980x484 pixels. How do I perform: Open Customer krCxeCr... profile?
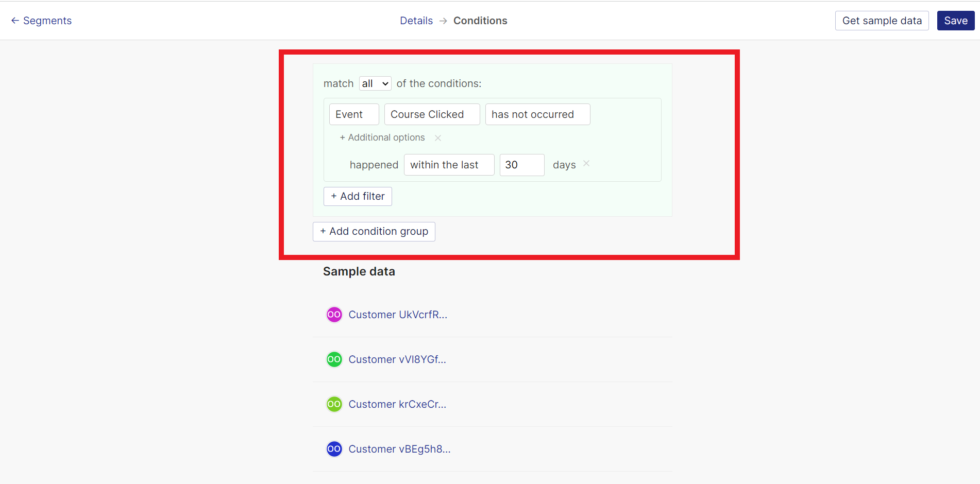tap(397, 404)
